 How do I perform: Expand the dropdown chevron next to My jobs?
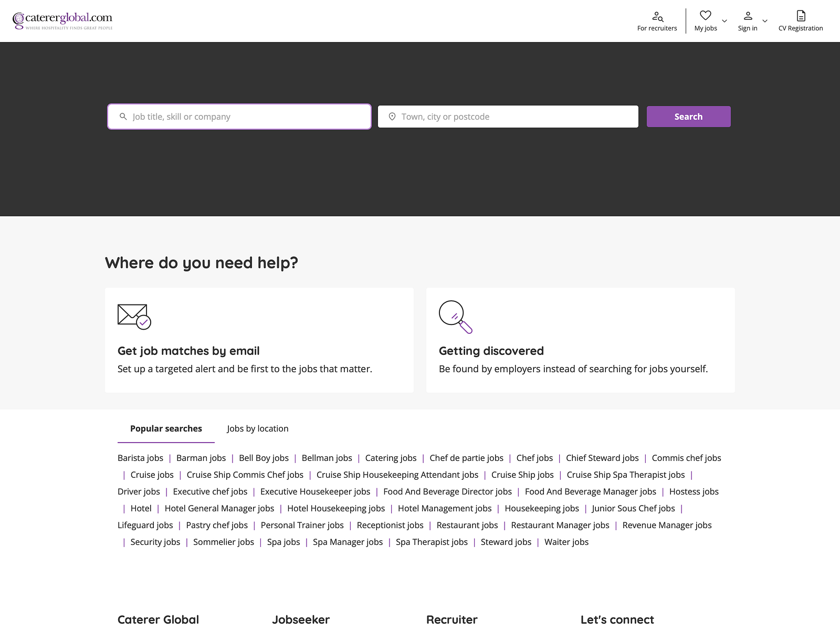(x=725, y=22)
